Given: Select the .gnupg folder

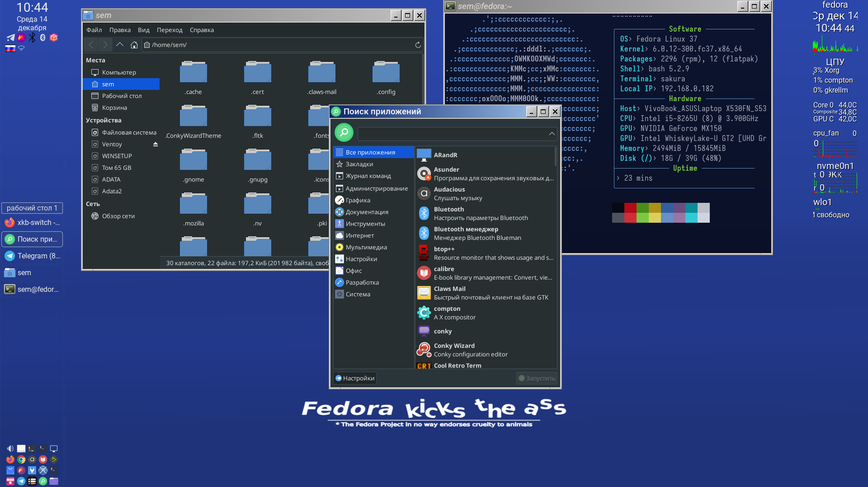Looking at the screenshot, I should click(x=258, y=166).
